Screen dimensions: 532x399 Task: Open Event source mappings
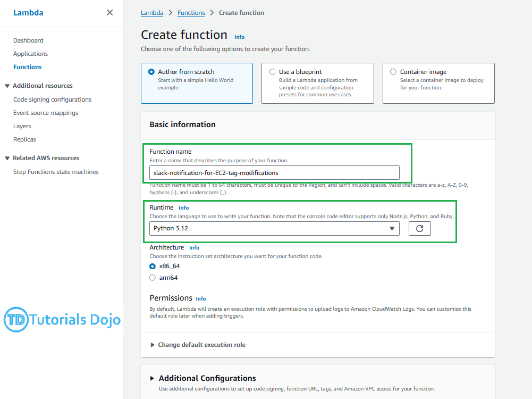coord(46,113)
